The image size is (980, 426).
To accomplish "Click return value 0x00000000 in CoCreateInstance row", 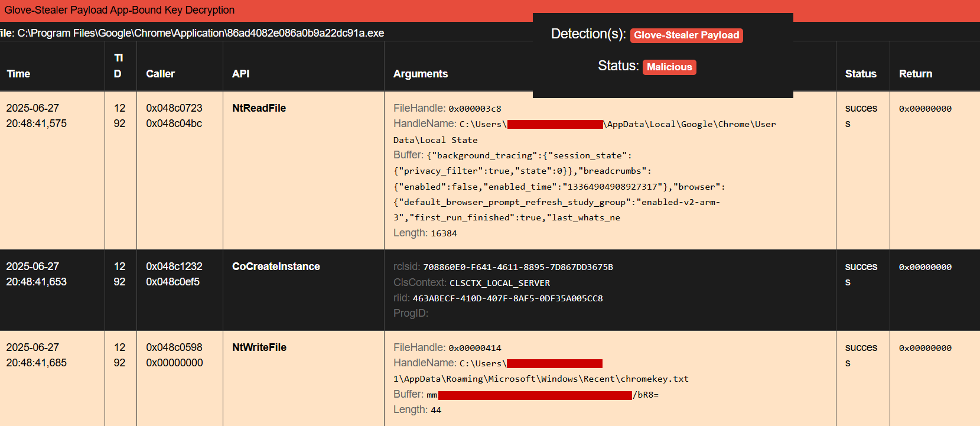I will coord(925,267).
